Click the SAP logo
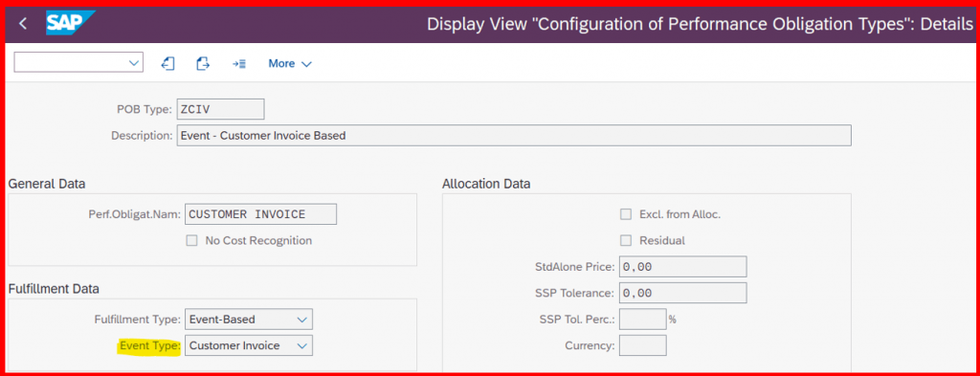The width and height of the screenshot is (980, 376). (69, 24)
